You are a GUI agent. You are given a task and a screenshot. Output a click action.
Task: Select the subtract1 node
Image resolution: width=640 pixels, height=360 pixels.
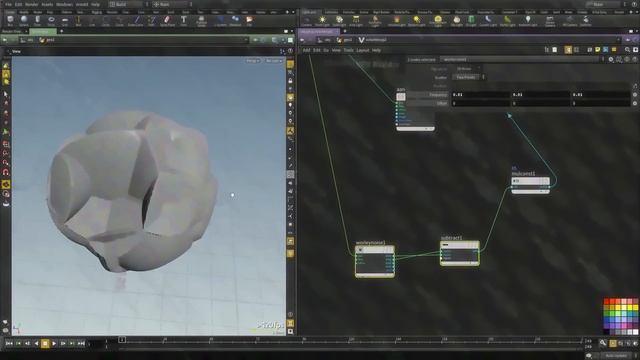460,253
